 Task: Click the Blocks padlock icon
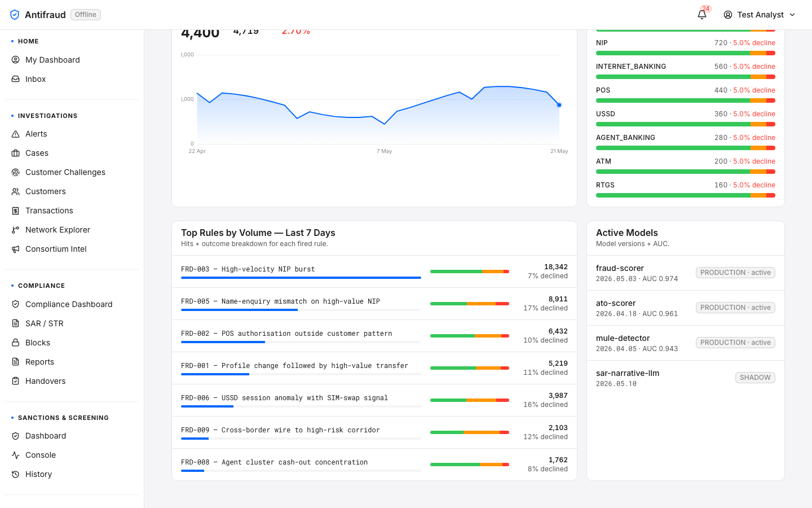[x=16, y=343]
